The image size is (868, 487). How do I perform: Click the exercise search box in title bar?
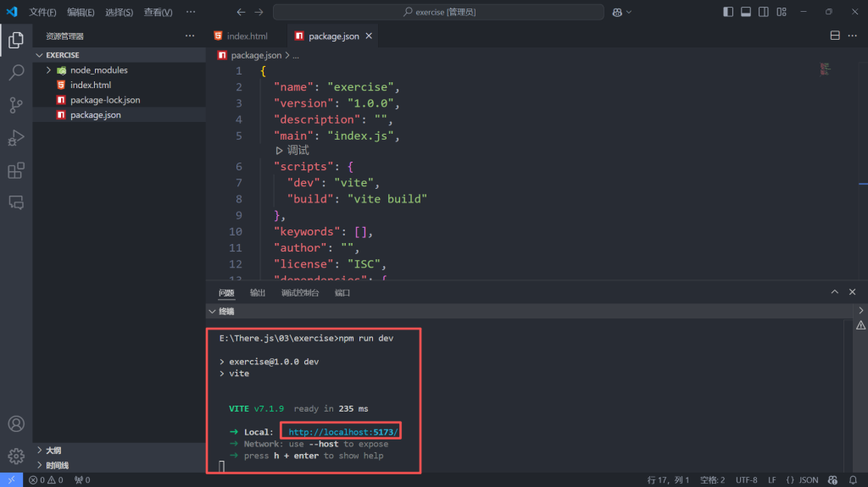point(438,12)
